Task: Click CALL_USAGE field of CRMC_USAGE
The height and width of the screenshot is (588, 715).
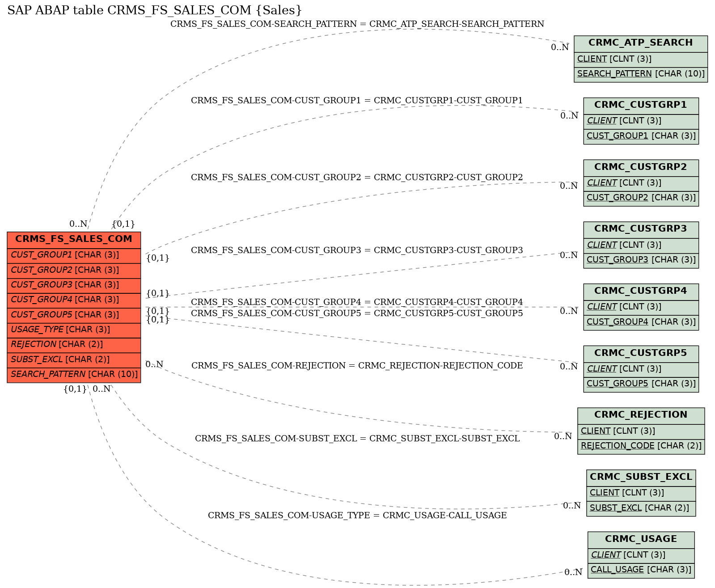Action: [x=641, y=570]
